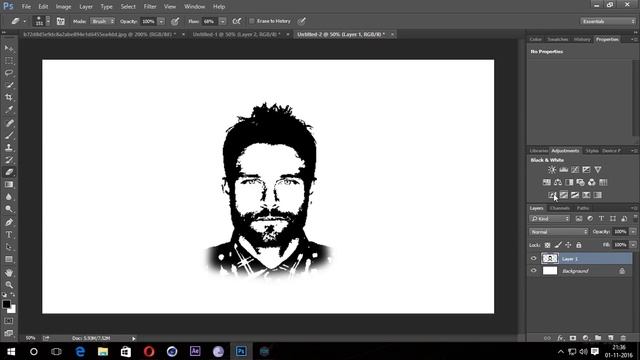Add a Threshold adjustment
The width and height of the screenshot is (640, 360).
click(575, 195)
